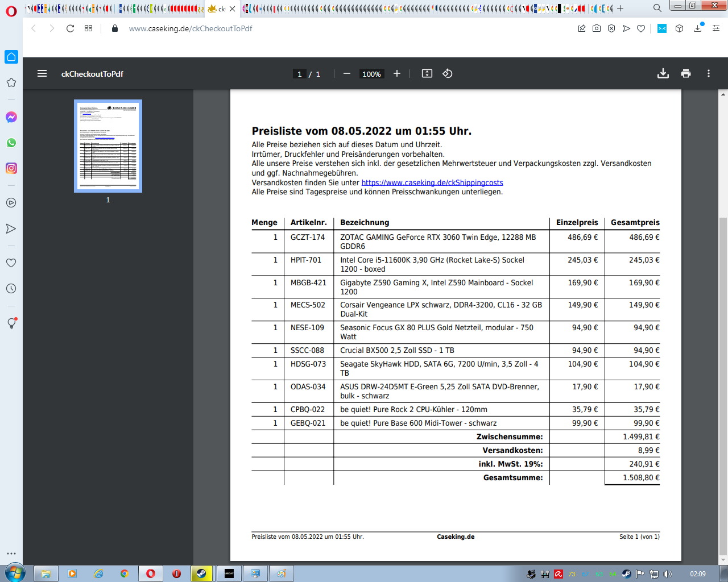The width and height of the screenshot is (728, 582).
Task: Open Instagram in sidebar
Action: pos(11,168)
